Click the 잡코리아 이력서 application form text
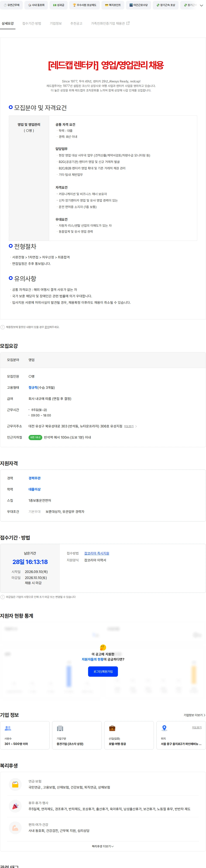Screen dimensions: 206x868 point(95,560)
